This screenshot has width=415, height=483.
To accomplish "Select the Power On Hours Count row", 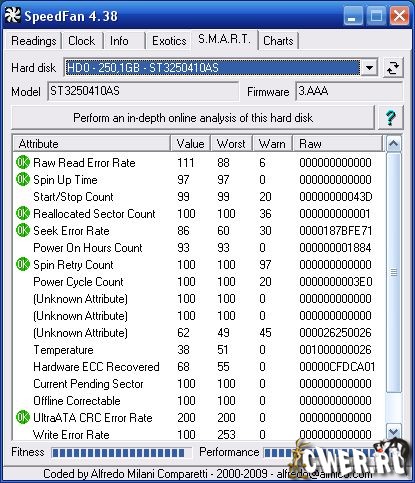I will click(x=199, y=247).
